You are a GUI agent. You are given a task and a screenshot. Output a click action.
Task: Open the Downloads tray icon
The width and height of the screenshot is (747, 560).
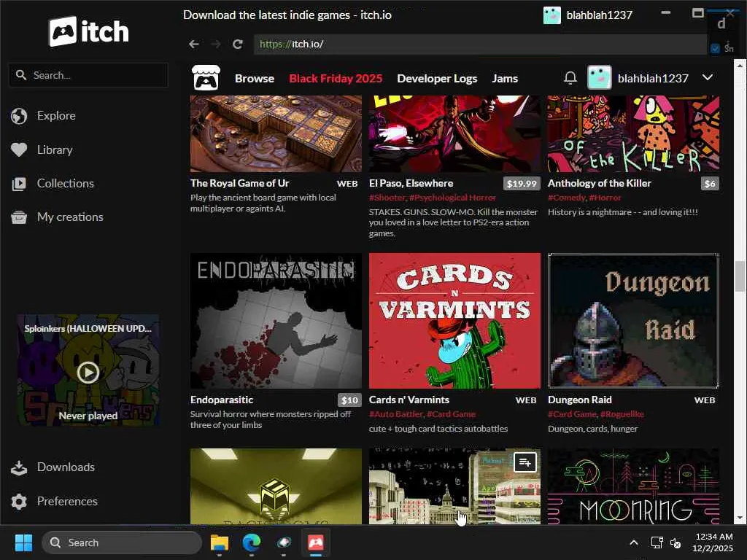[19, 467]
